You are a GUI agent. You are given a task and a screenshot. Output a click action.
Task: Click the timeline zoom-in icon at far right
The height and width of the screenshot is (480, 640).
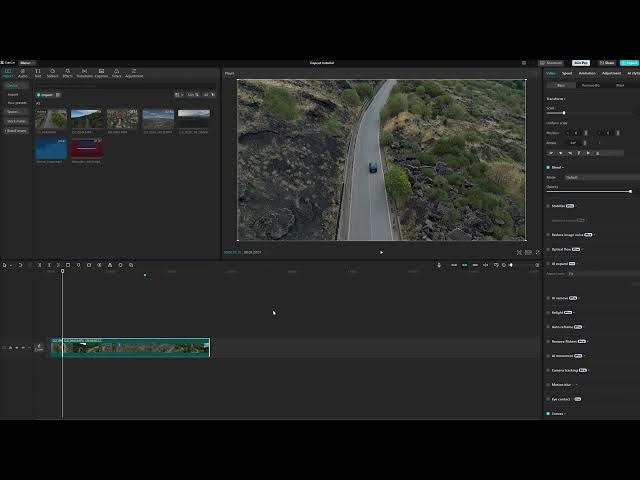pos(537,265)
